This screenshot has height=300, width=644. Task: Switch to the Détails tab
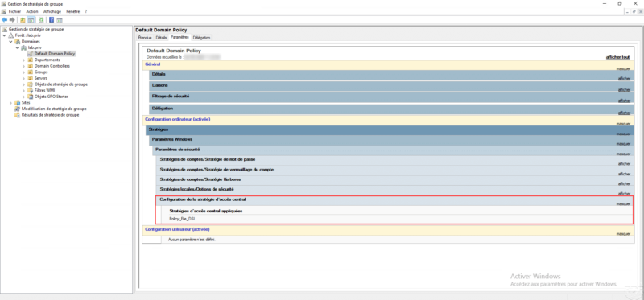pos(162,38)
